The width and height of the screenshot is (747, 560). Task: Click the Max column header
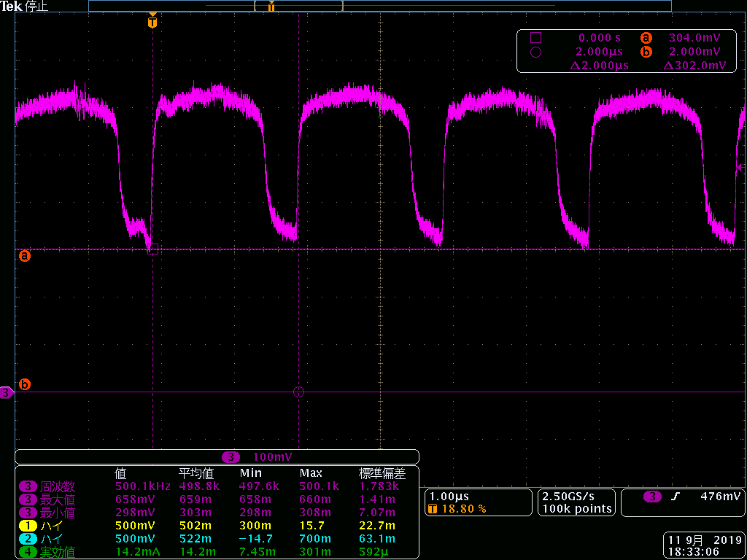[311, 473]
